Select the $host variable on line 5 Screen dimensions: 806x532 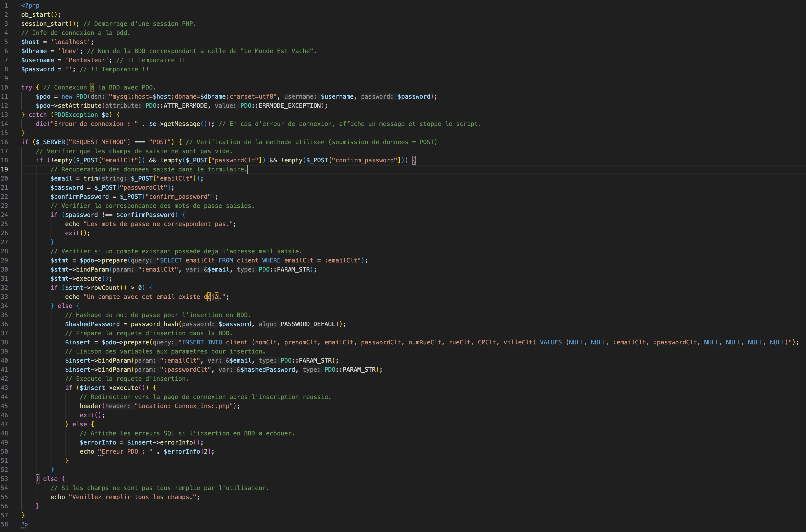point(30,42)
